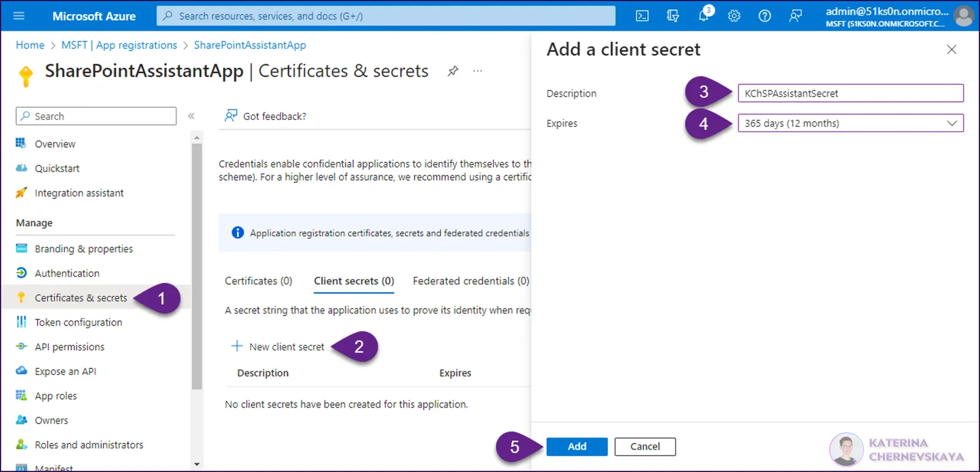Click the sidebar Search box
980x472 pixels.
[96, 116]
